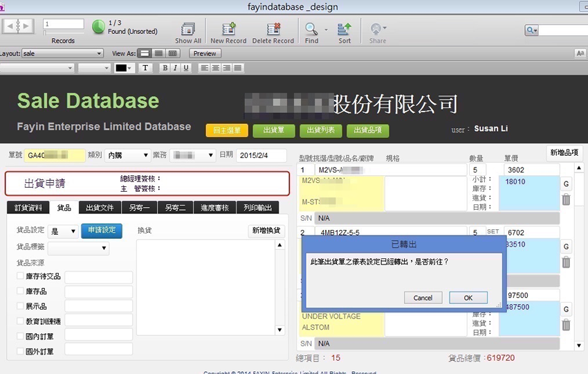Delete item 4MB12Z-5-5 with trash icon
The image size is (588, 374).
click(x=567, y=262)
